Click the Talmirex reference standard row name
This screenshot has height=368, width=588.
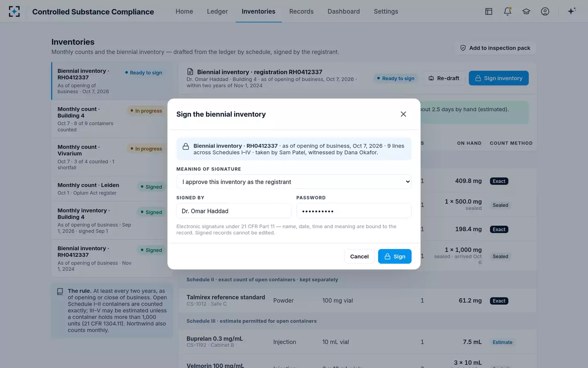pyautogui.click(x=226, y=297)
